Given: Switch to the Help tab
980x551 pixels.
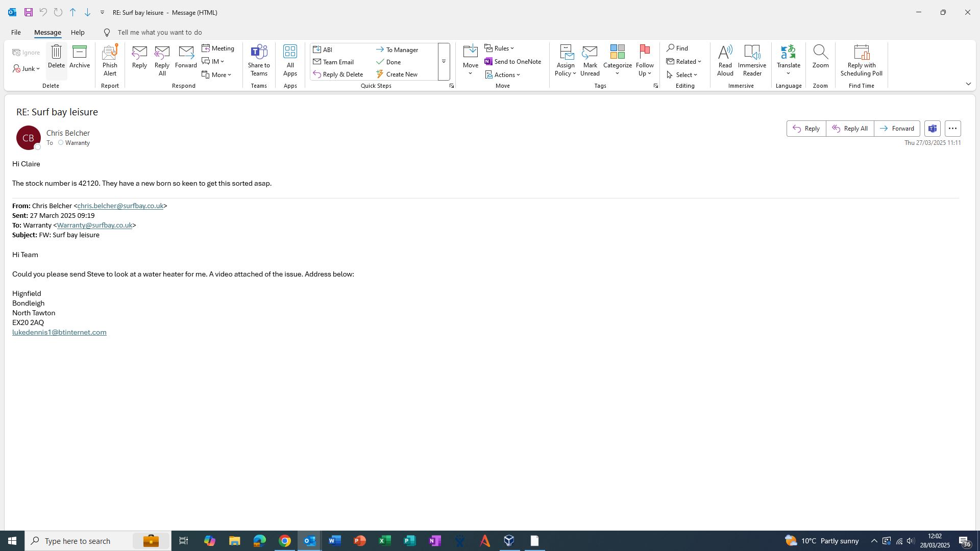Looking at the screenshot, I should pyautogui.click(x=78, y=32).
